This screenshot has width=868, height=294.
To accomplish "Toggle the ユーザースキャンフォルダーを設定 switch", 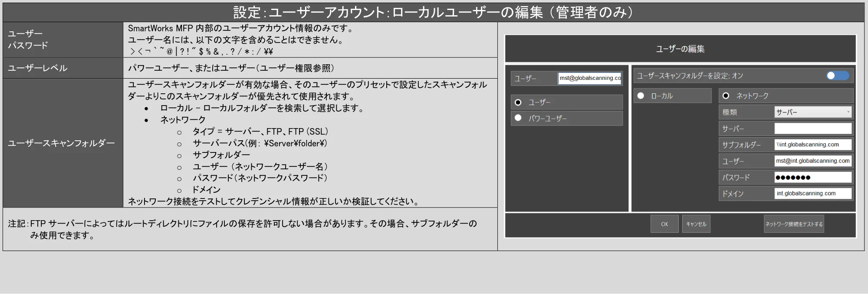I will tap(838, 76).
